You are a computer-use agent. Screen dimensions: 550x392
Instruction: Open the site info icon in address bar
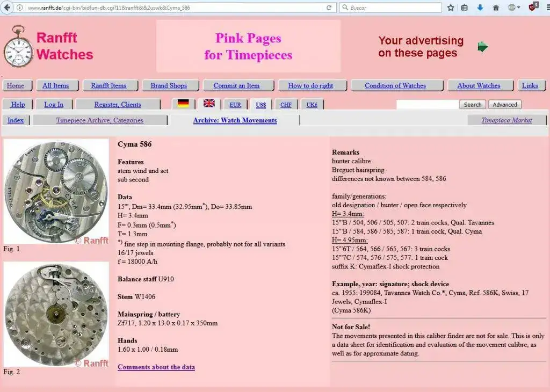[x=20, y=8]
